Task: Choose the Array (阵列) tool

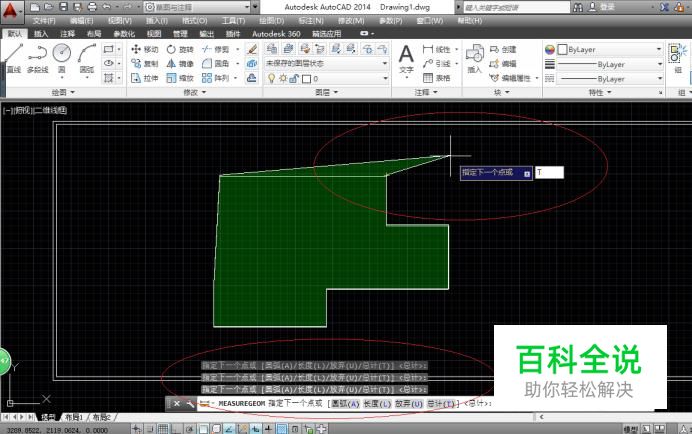Action: click(216, 78)
